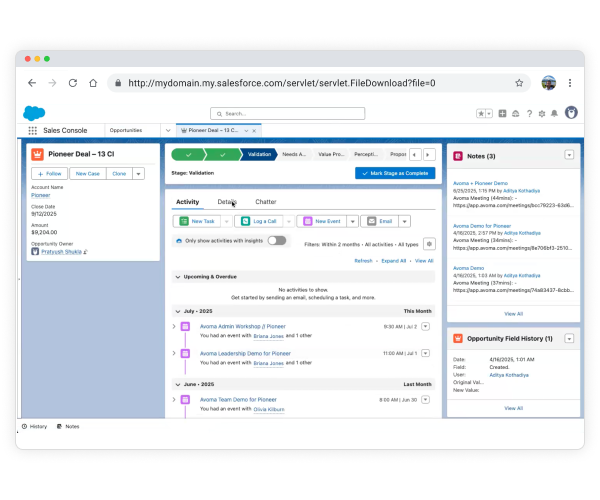Open the browser three-dot menu
Viewport: 600px width, 500px height.
570,83
